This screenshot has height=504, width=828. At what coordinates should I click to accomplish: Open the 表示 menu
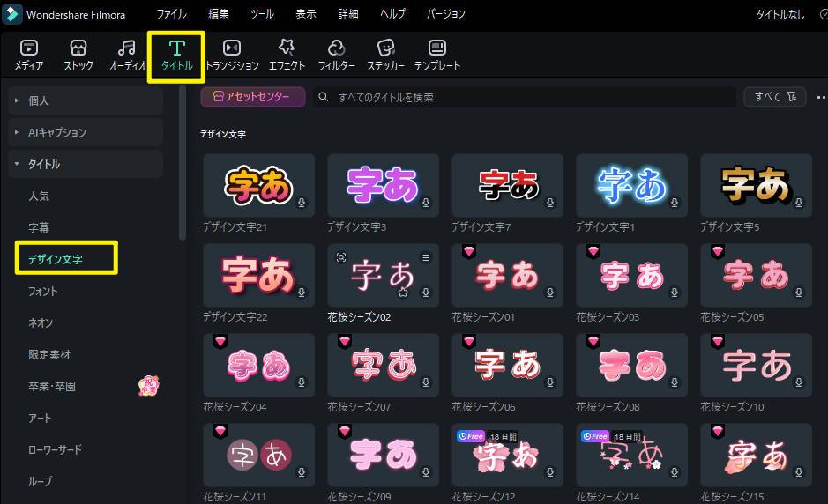pos(306,14)
